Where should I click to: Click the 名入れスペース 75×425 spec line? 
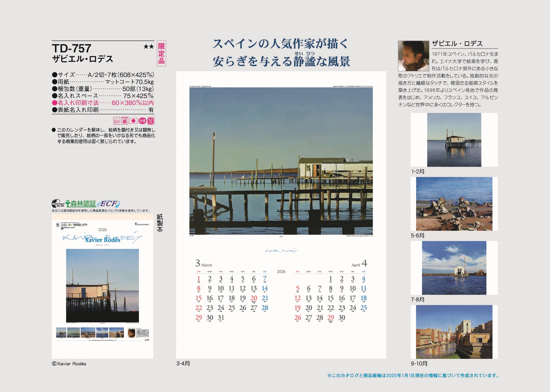click(x=103, y=96)
